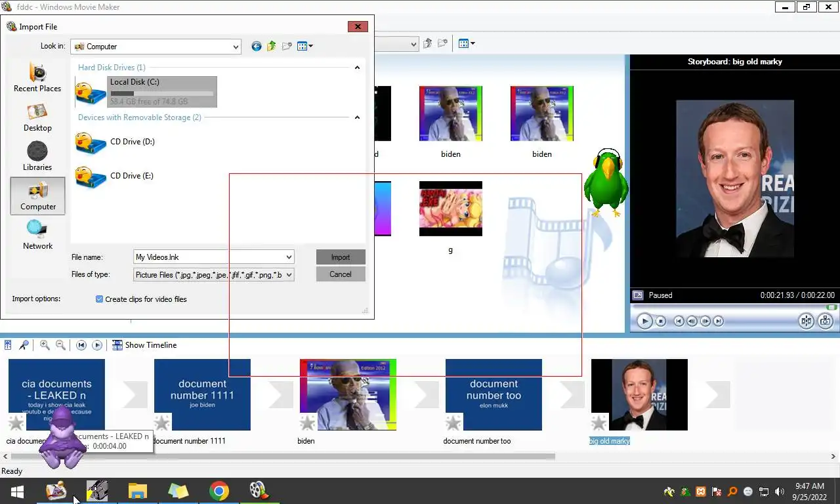This screenshot has height=504, width=840.
Task: Split the clip at current frame
Action: 807,321
